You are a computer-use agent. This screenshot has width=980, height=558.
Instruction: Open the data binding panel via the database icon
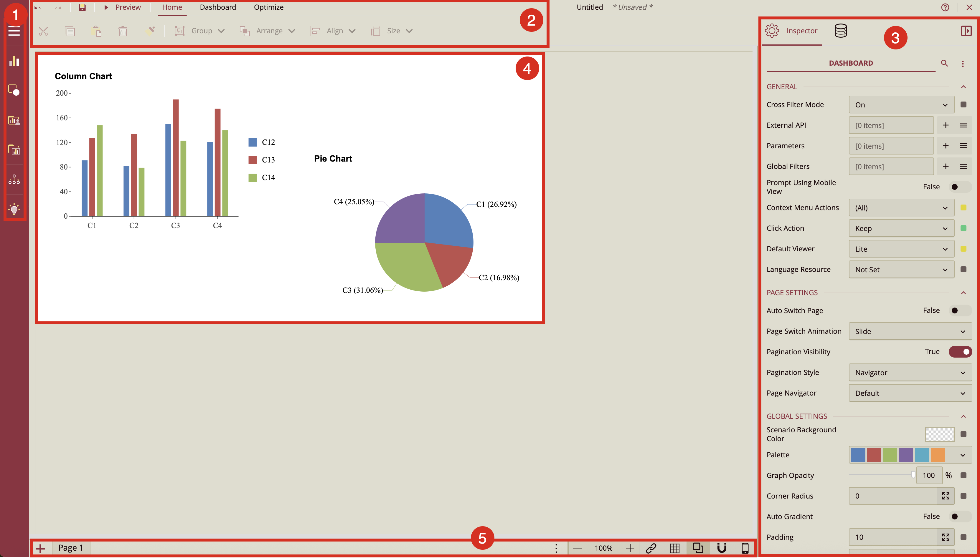(x=840, y=31)
